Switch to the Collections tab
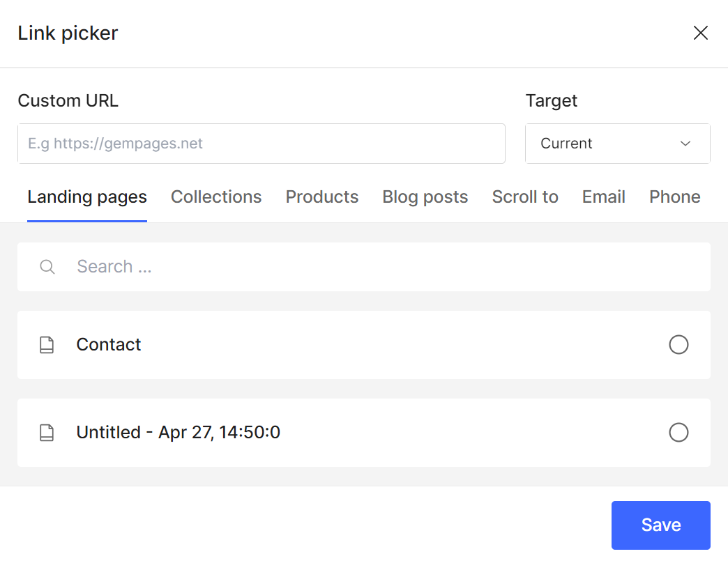The height and width of the screenshot is (563, 728). click(x=216, y=197)
